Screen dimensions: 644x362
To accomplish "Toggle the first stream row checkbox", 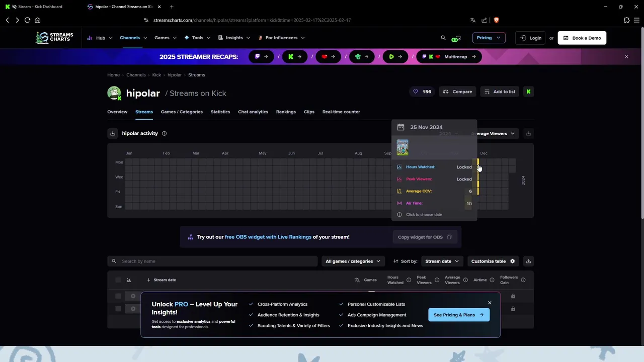I will point(118,296).
